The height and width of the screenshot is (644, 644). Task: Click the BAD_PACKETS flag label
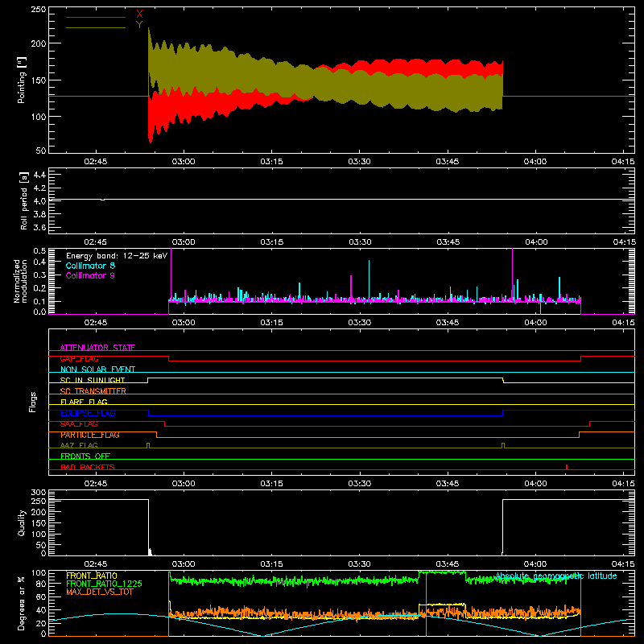pyautogui.click(x=88, y=467)
